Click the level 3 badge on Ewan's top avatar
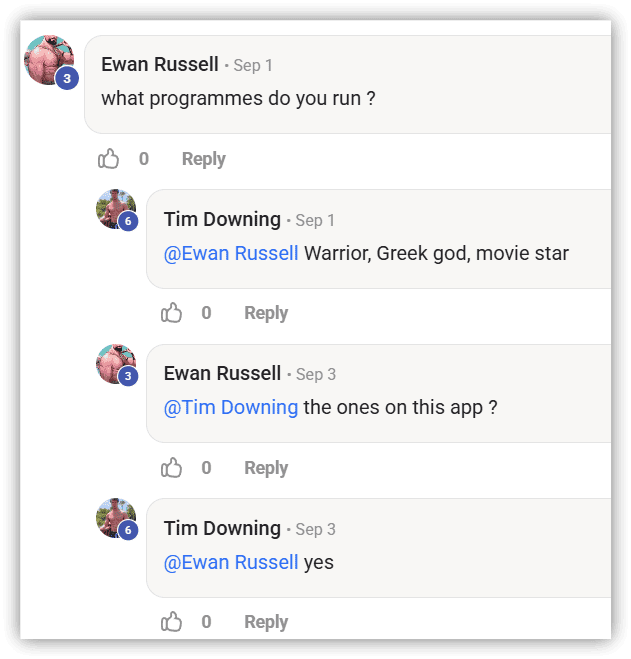The width and height of the screenshot is (631, 659). pyautogui.click(x=67, y=78)
